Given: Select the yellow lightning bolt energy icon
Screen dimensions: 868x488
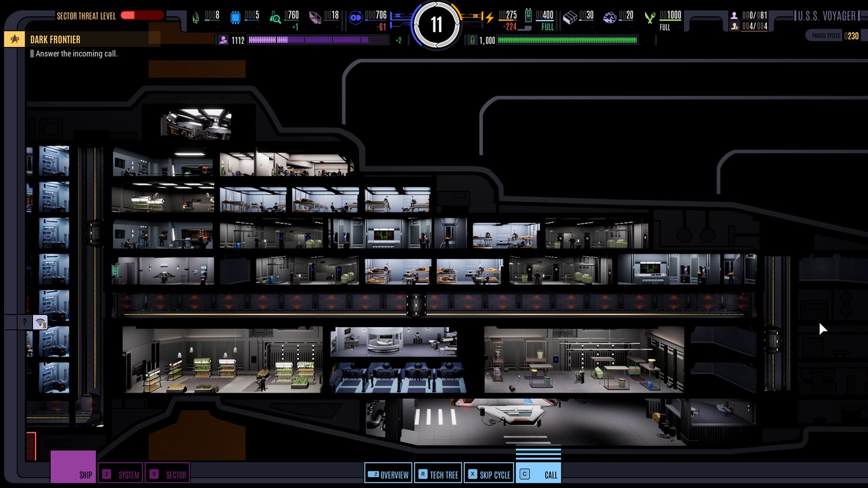Looking at the screenshot, I should 489,17.
